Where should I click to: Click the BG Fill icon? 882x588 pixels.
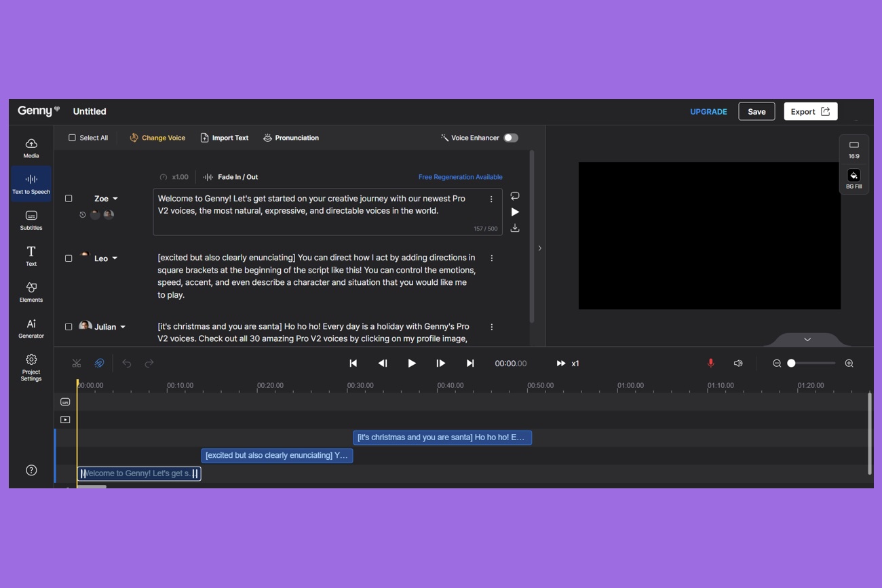coord(854,176)
